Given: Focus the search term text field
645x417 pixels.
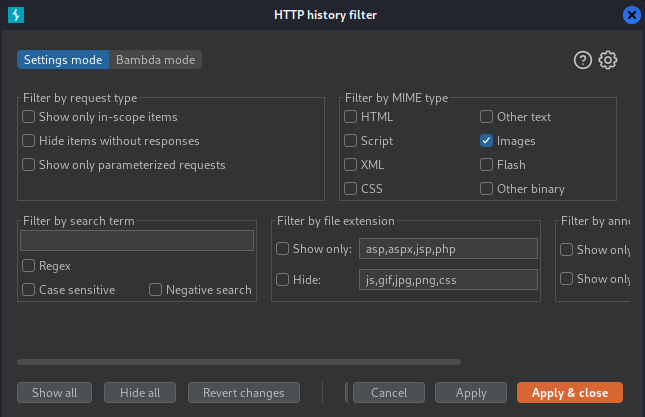Looking at the screenshot, I should pos(137,241).
